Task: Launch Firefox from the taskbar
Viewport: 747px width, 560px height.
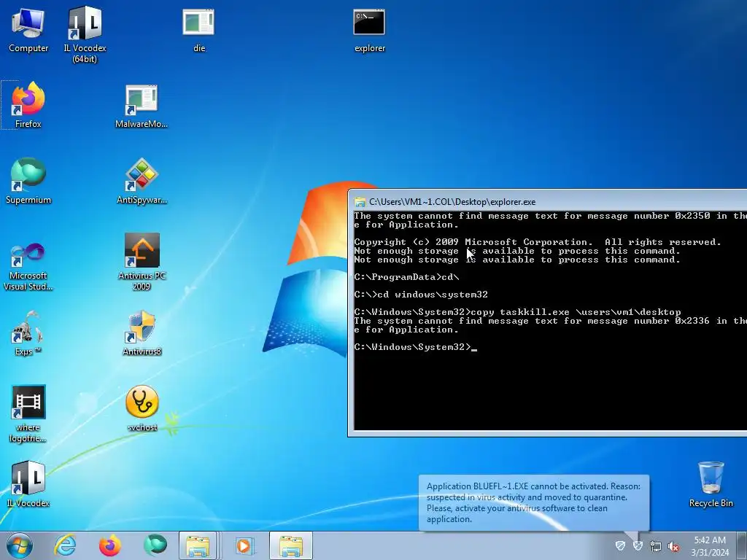Action: [x=110, y=545]
